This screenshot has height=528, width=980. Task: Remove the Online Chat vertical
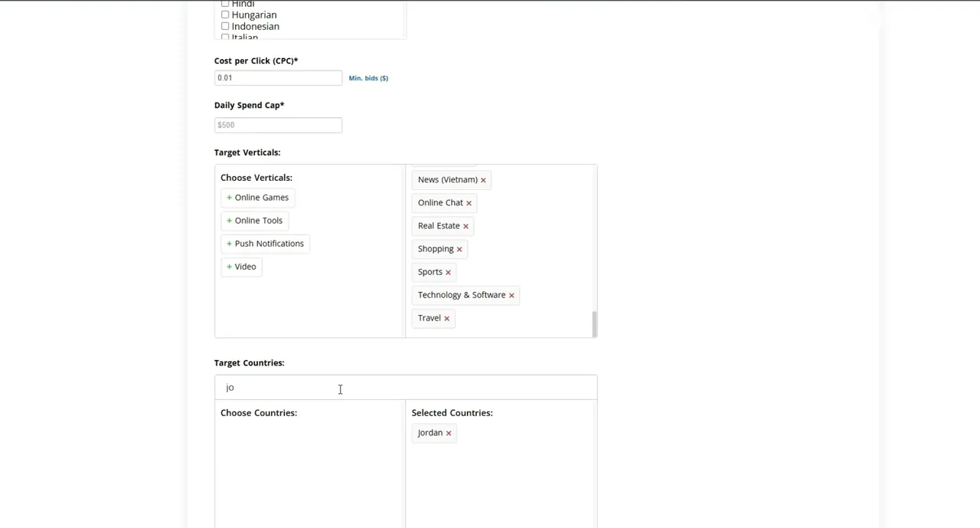(x=469, y=203)
